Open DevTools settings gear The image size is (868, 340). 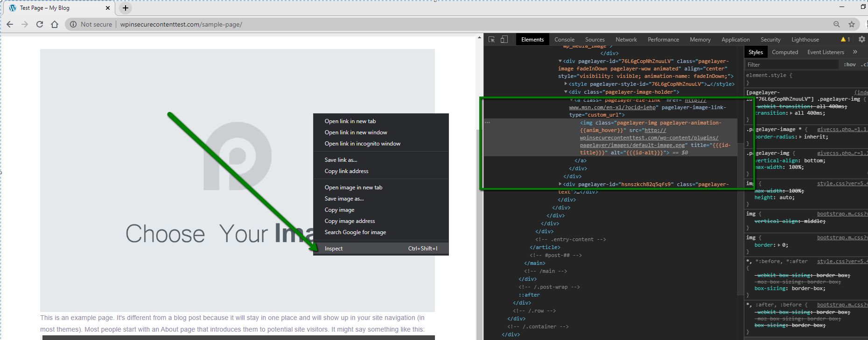(862, 40)
